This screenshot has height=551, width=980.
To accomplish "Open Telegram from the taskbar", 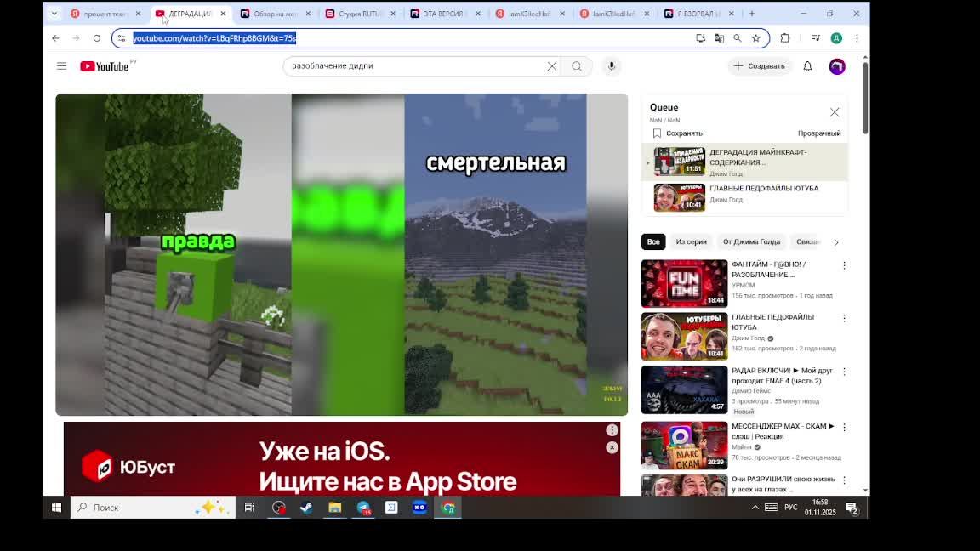I will [364, 508].
